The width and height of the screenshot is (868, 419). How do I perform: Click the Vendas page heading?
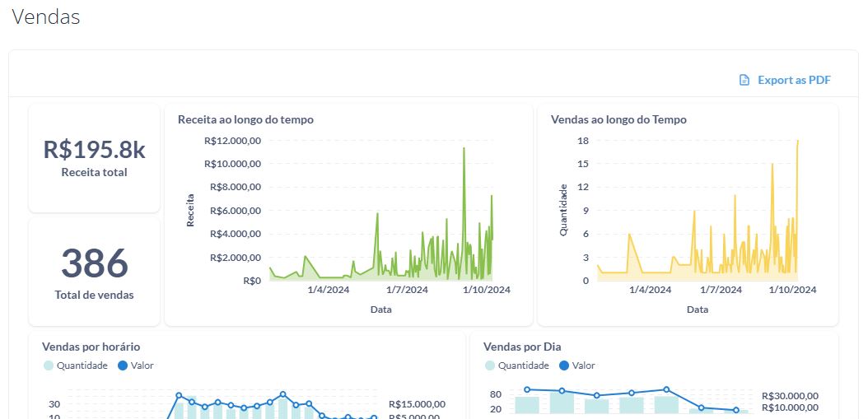coord(46,17)
